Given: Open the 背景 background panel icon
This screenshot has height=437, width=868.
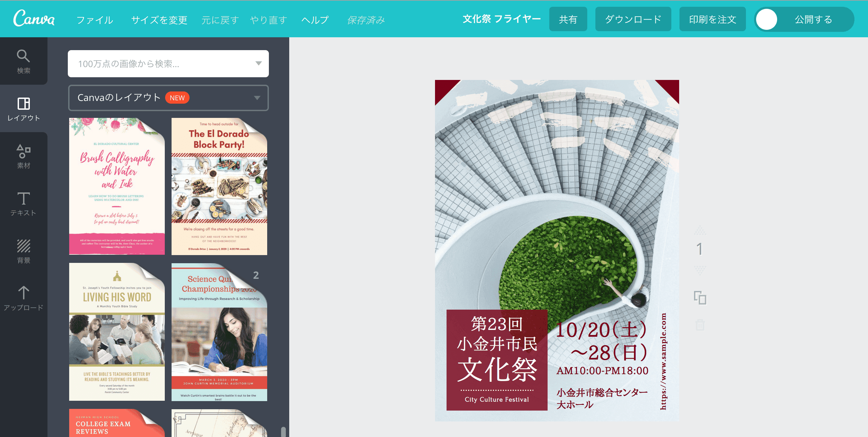Looking at the screenshot, I should (23, 251).
